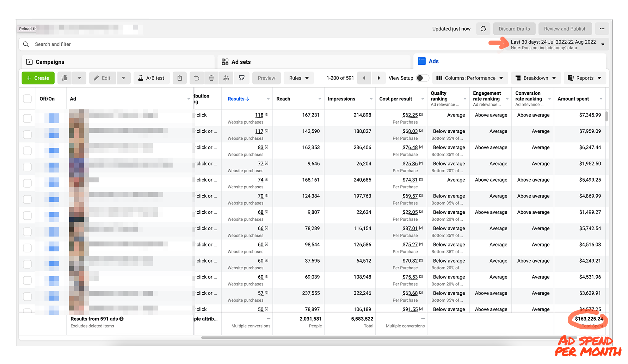Click the Preview button
628x364 pixels.
pos(266,78)
